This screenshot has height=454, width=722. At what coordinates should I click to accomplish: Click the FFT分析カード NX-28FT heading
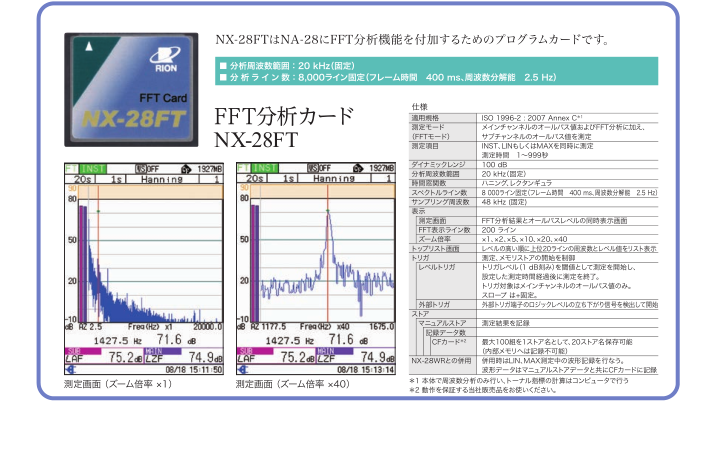tap(284, 124)
